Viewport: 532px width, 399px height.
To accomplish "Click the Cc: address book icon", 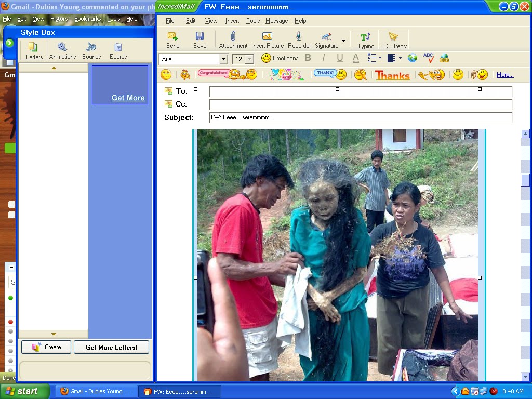I will click(168, 103).
